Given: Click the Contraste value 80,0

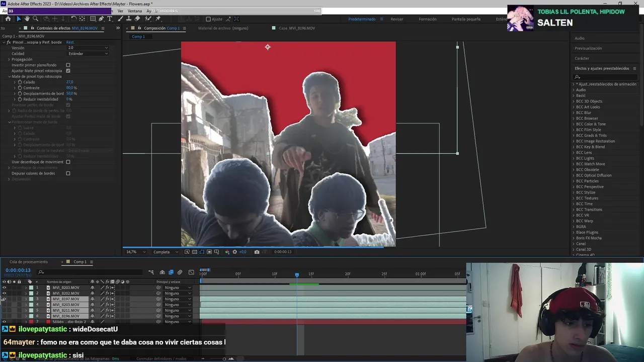Looking at the screenshot, I should 70,88.
